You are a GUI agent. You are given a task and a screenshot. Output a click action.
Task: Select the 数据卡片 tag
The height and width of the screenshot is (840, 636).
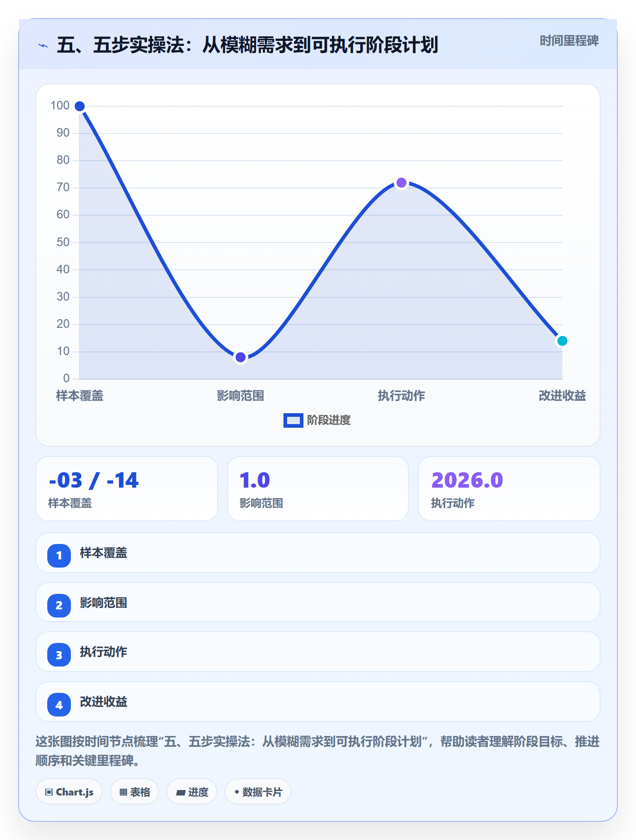(258, 792)
